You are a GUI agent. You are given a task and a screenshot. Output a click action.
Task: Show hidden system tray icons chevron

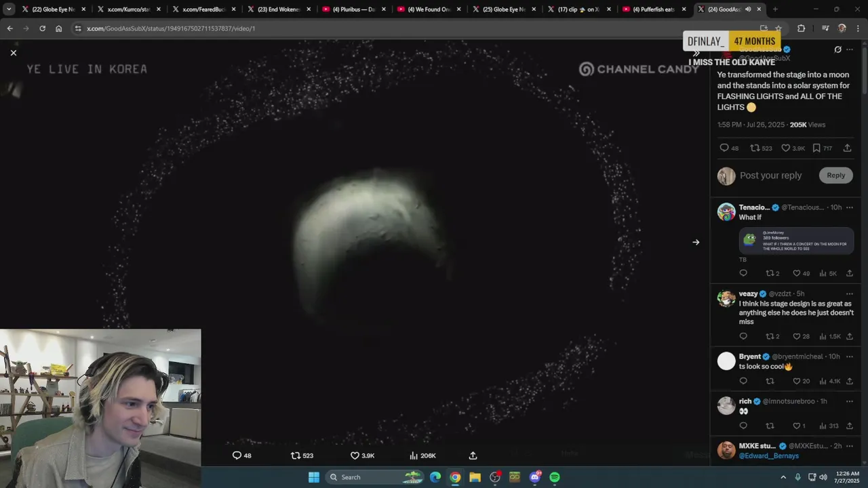783,477
